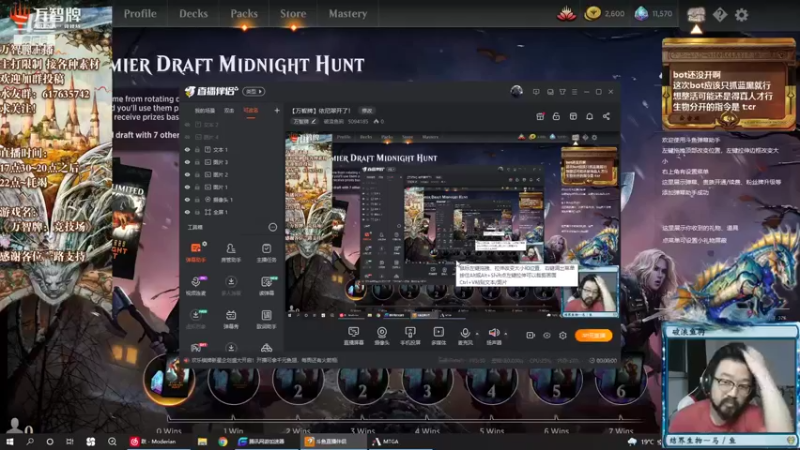Add a multimedia source to the stream
Screen dimensions: 800x450
pyautogui.click(x=438, y=336)
